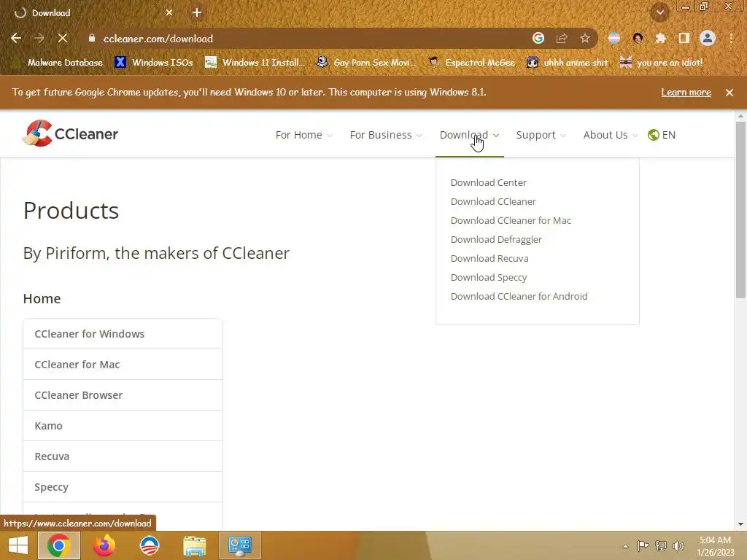
Task: Bookmark this page with the star
Action: click(x=585, y=39)
